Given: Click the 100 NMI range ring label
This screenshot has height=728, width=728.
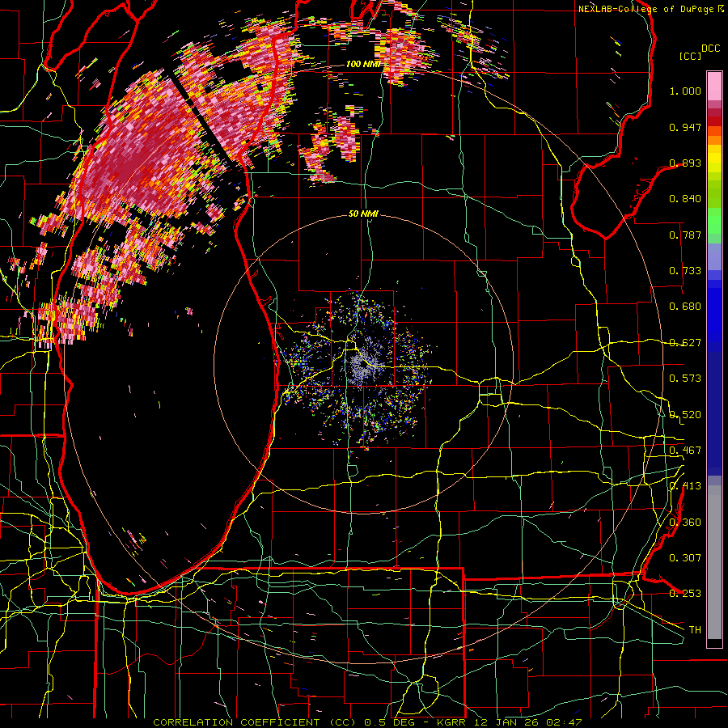Looking at the screenshot, I should pos(362,64).
